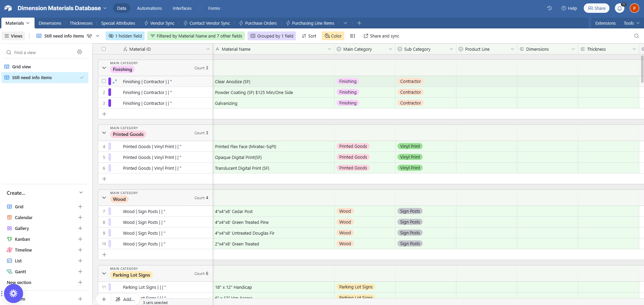Viewport: 644px width, 305px height.
Task: Add a Kanban view plus icon
Action: tap(80, 239)
